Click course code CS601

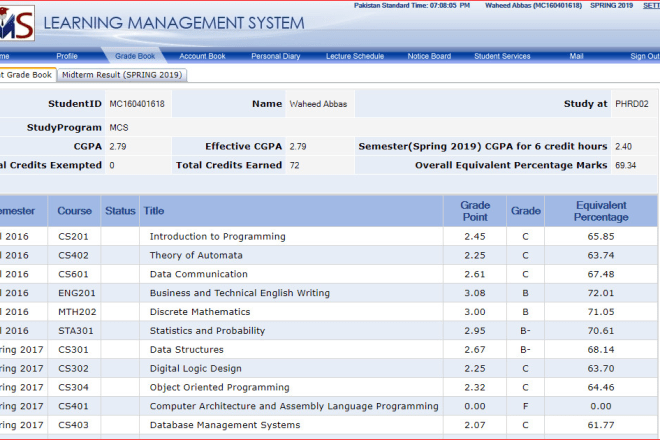pos(73,275)
